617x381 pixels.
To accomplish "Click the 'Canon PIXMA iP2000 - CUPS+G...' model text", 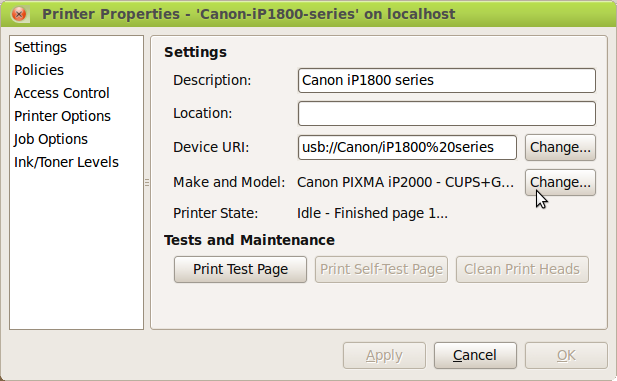I will (405, 182).
